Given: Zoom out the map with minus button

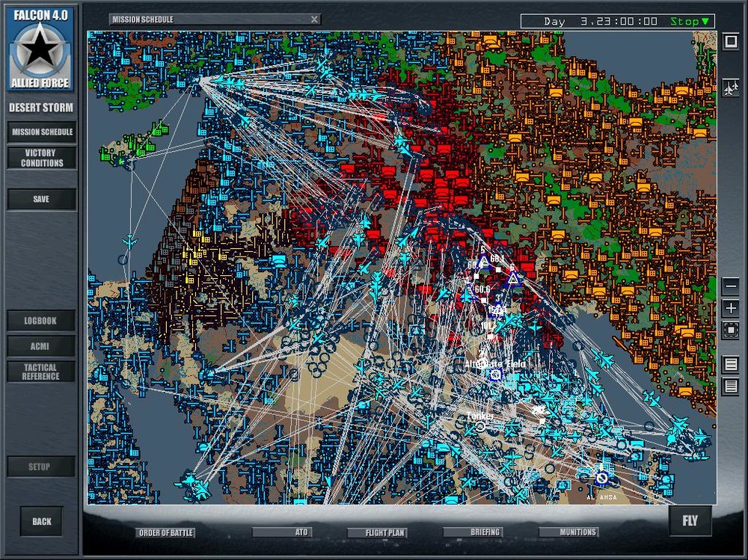Looking at the screenshot, I should (731, 286).
